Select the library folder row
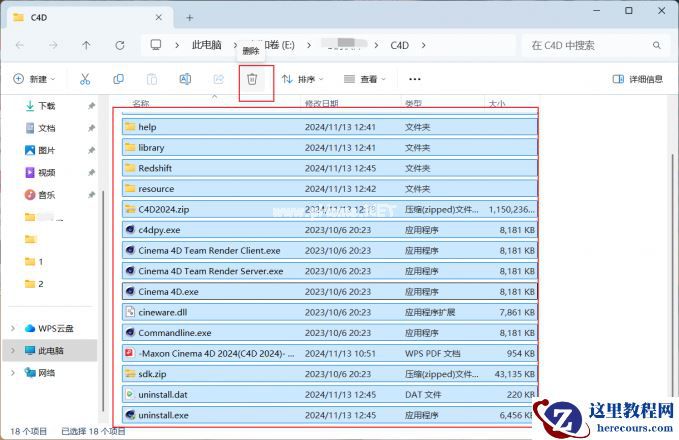The image size is (679, 440). pos(330,147)
